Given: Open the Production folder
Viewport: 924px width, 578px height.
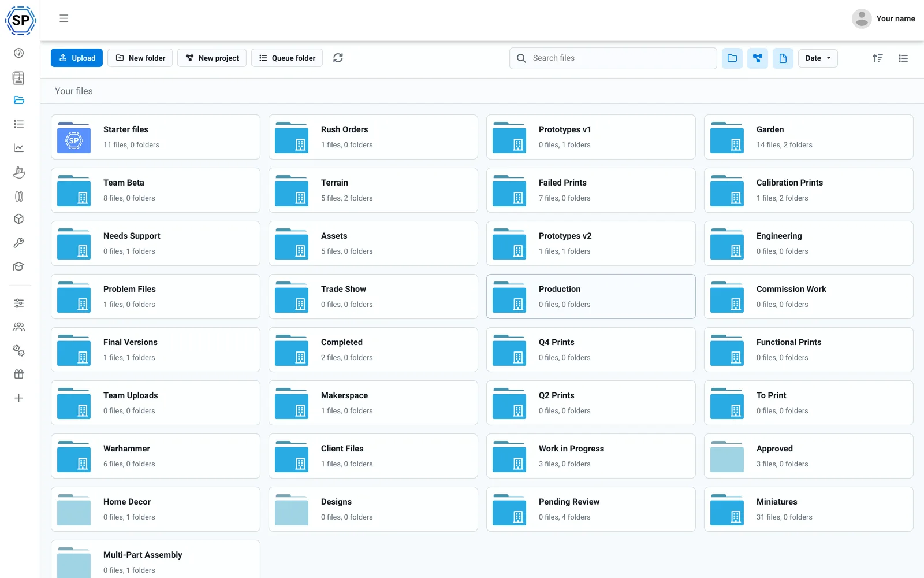Looking at the screenshot, I should [591, 297].
